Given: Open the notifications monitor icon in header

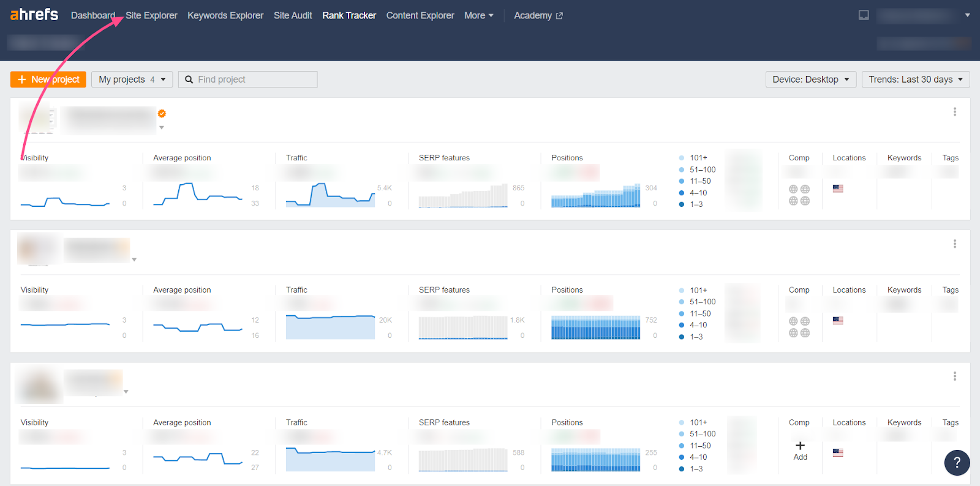Looking at the screenshot, I should coord(864,15).
